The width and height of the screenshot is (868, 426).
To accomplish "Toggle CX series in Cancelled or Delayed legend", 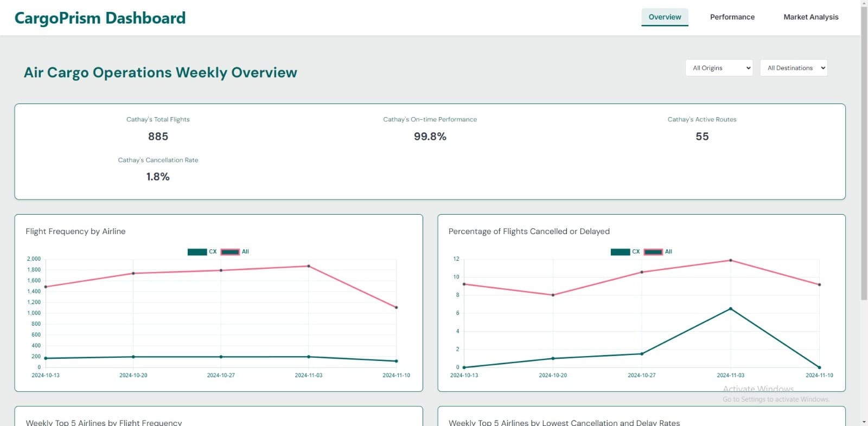I will point(620,251).
